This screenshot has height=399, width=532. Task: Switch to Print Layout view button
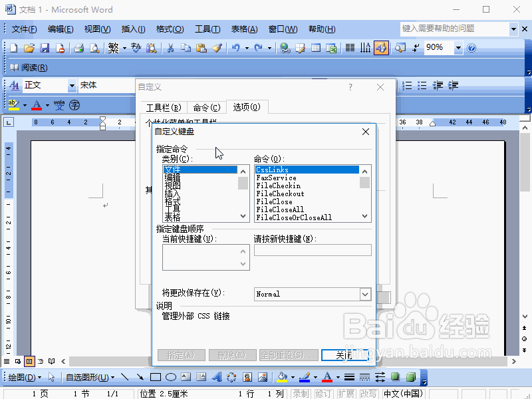(x=29, y=361)
